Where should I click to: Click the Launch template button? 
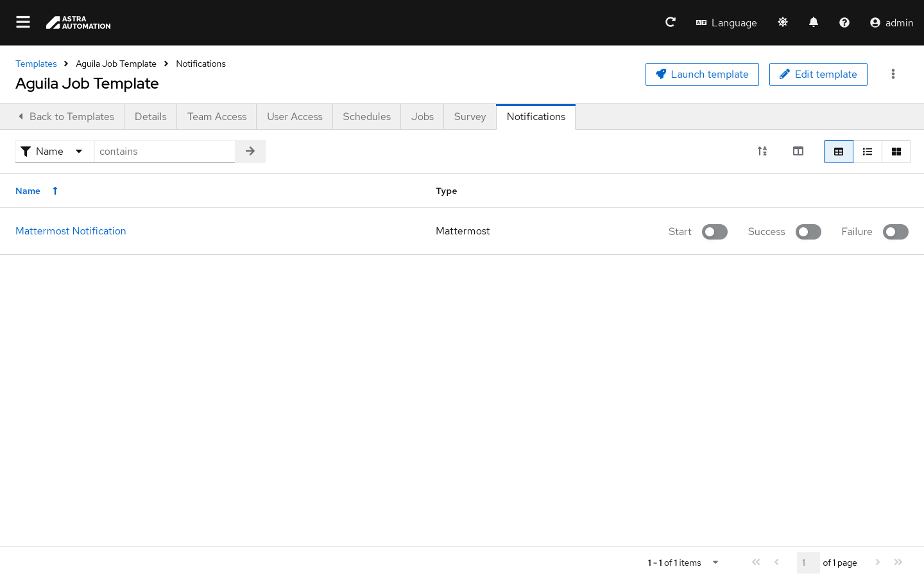click(x=702, y=74)
